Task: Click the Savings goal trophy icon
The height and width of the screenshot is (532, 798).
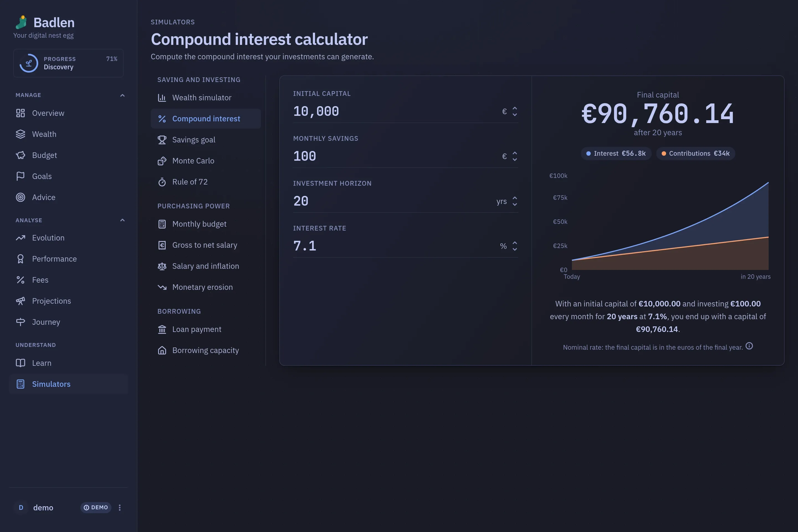Action: point(162,140)
